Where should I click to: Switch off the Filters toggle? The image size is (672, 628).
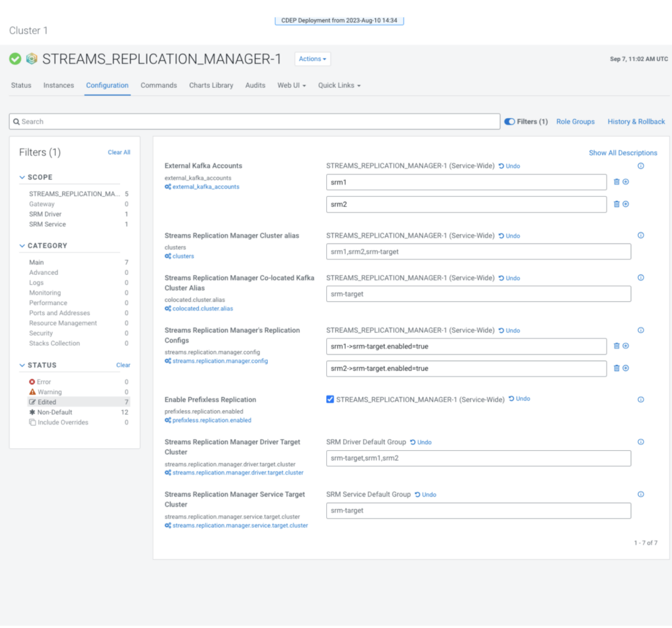[x=510, y=121]
